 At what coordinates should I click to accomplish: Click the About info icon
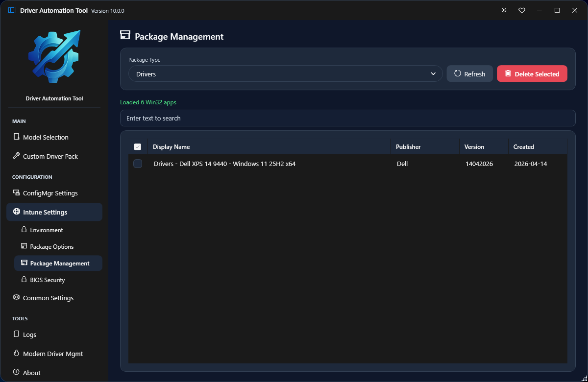tap(17, 373)
